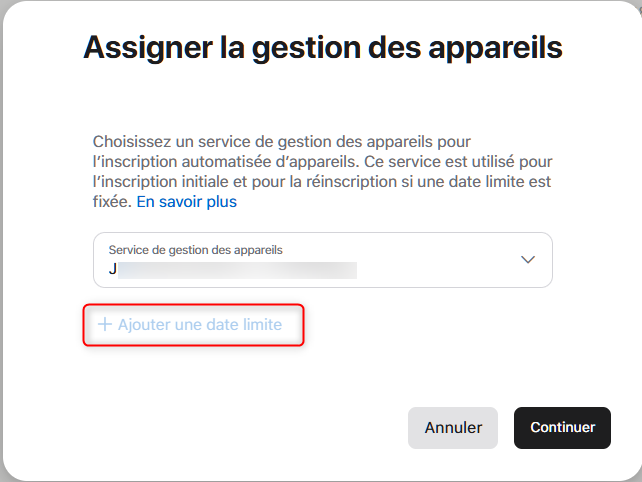Click the word "Ajouter" next to the plus icon

[146, 325]
